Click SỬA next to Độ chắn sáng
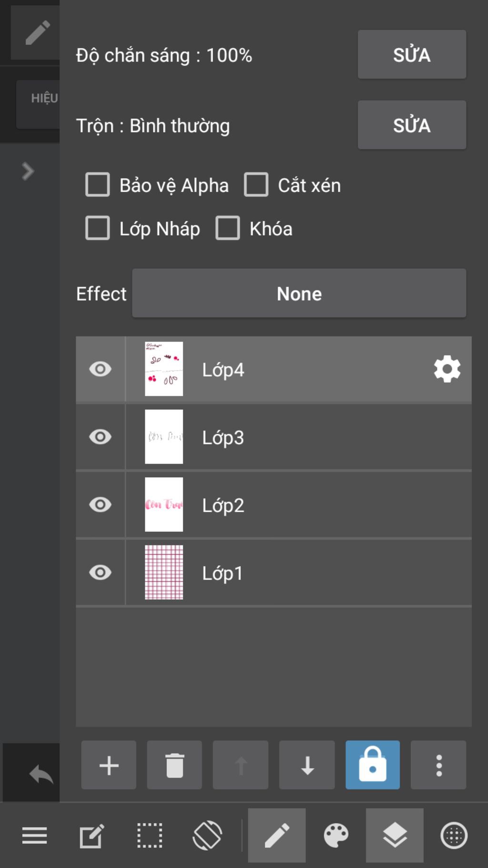This screenshot has width=488, height=868. 412,54
